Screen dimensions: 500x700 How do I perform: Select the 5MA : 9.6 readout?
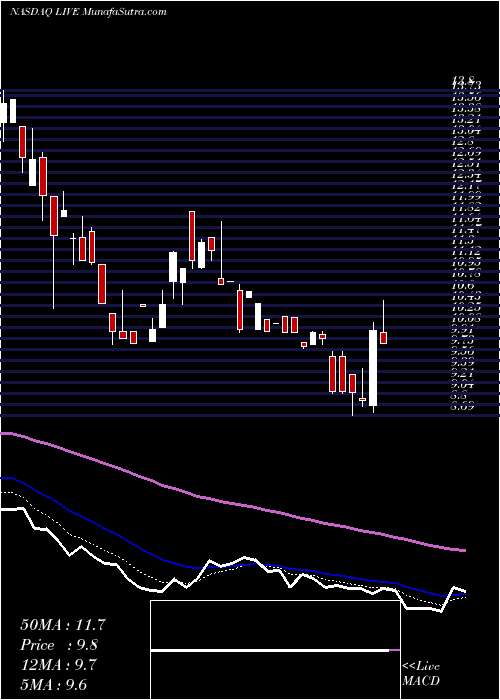pyautogui.click(x=56, y=684)
